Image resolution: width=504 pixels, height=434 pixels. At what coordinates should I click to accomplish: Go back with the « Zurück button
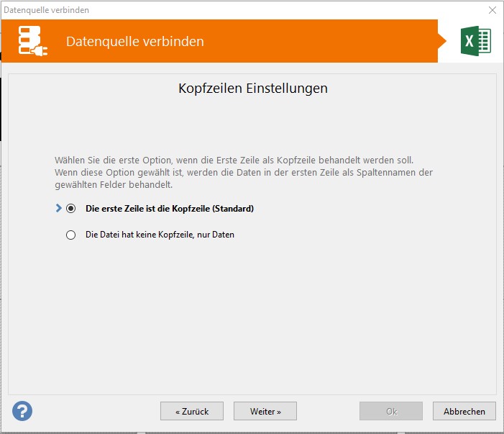[192, 411]
